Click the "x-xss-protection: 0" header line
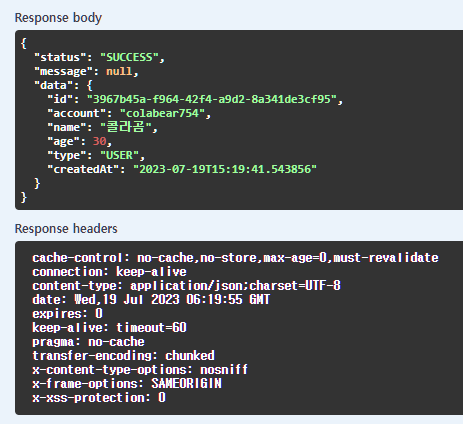 pos(99,398)
